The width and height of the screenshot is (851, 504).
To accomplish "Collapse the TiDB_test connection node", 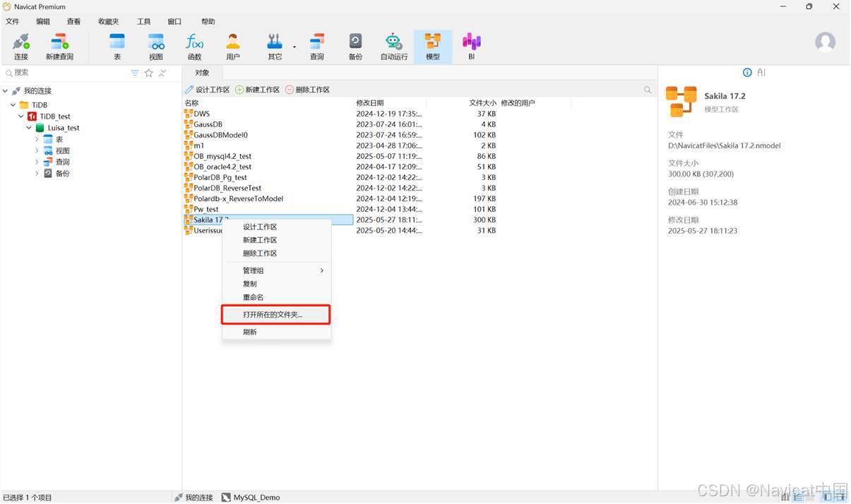I will 21,116.
